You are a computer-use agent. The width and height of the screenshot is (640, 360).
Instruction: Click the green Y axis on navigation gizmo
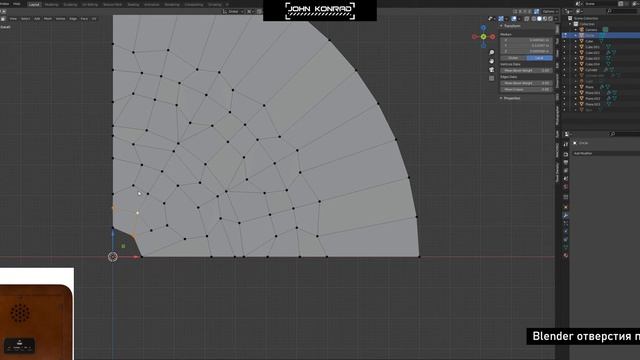click(x=483, y=37)
